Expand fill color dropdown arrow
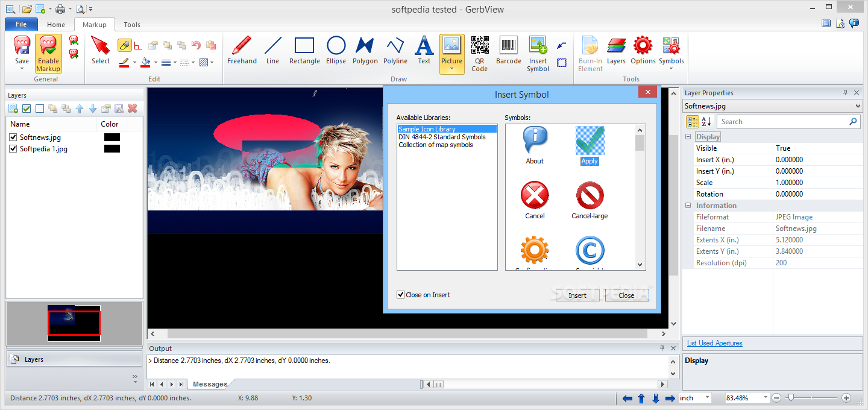The width and height of the screenshot is (868, 410). tap(156, 62)
